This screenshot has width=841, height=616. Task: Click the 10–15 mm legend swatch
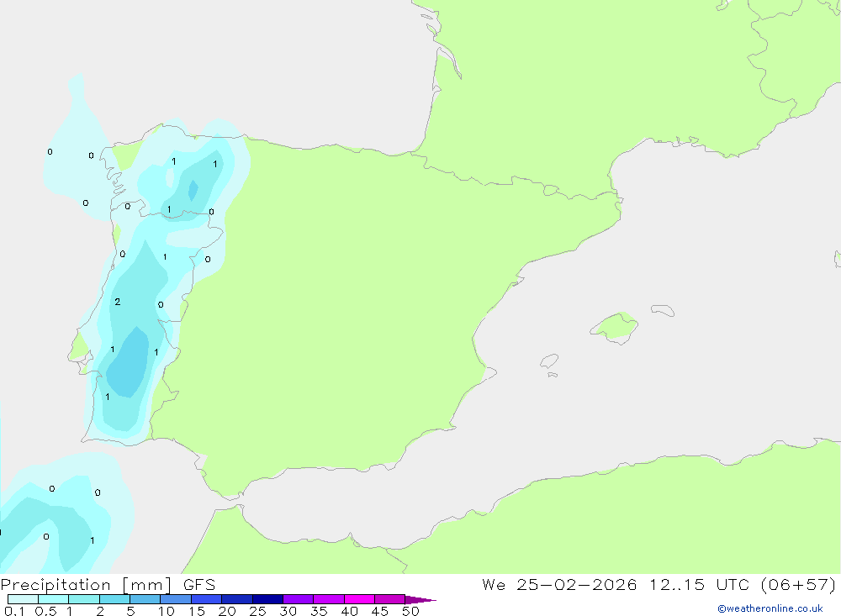[x=176, y=599]
